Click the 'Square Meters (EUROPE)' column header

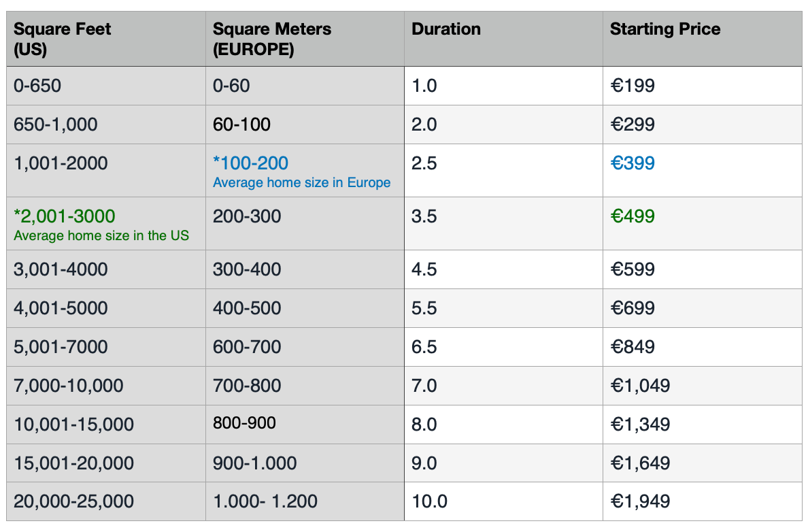click(305, 39)
